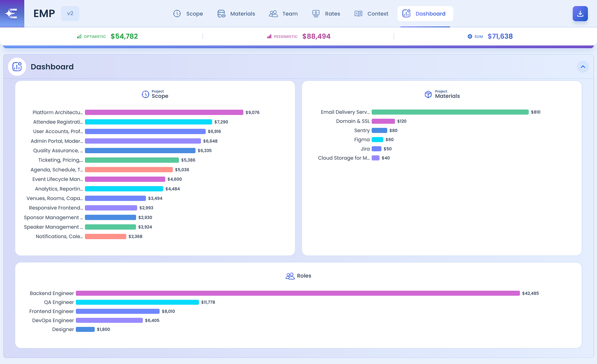Click the Backend Engineer role bar
The width and height of the screenshot is (597, 364).
(298, 293)
